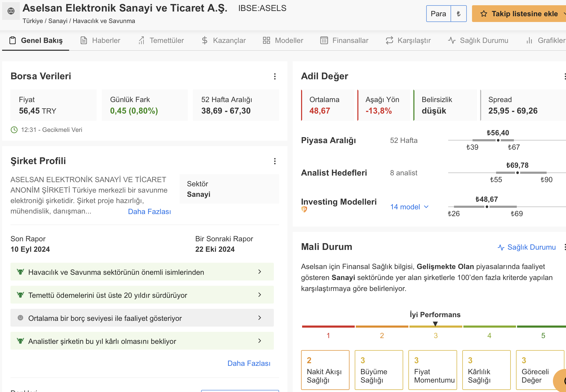Switch to the Kazançlar tab

point(224,40)
